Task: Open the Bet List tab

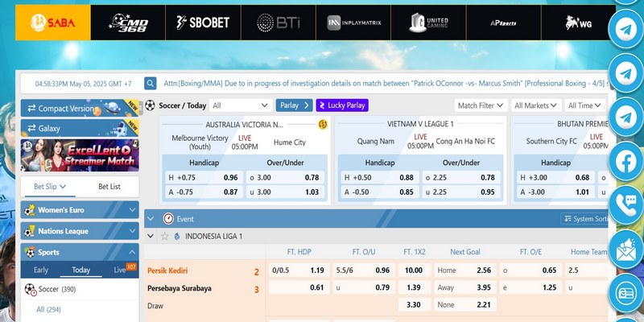Action: (x=109, y=187)
